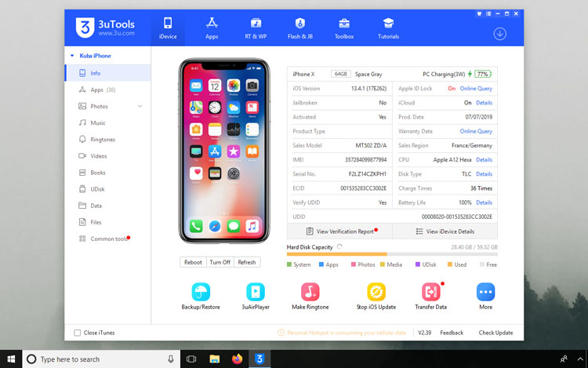
Task: Click the hard disk capacity bar
Action: pyautogui.click(x=392, y=254)
